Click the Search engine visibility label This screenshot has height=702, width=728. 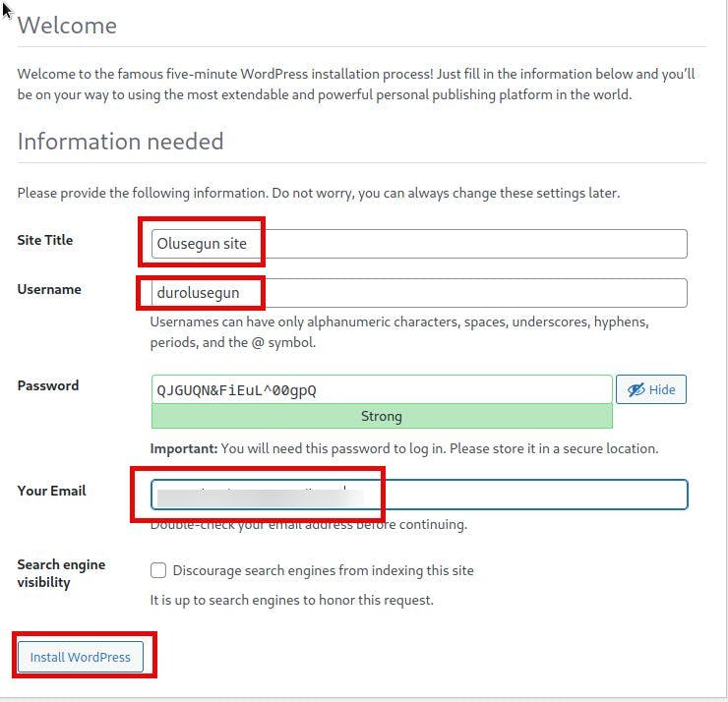(61, 573)
